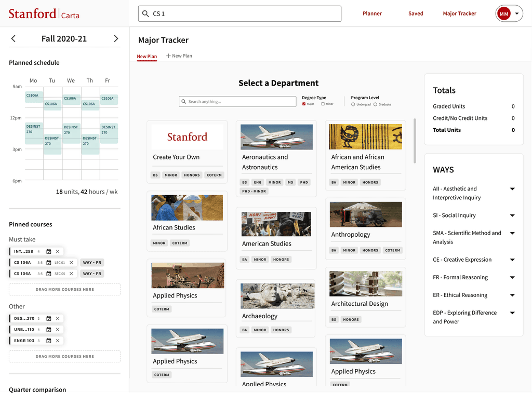Open the Saved page
The height and width of the screenshot is (393, 532).
416,13
